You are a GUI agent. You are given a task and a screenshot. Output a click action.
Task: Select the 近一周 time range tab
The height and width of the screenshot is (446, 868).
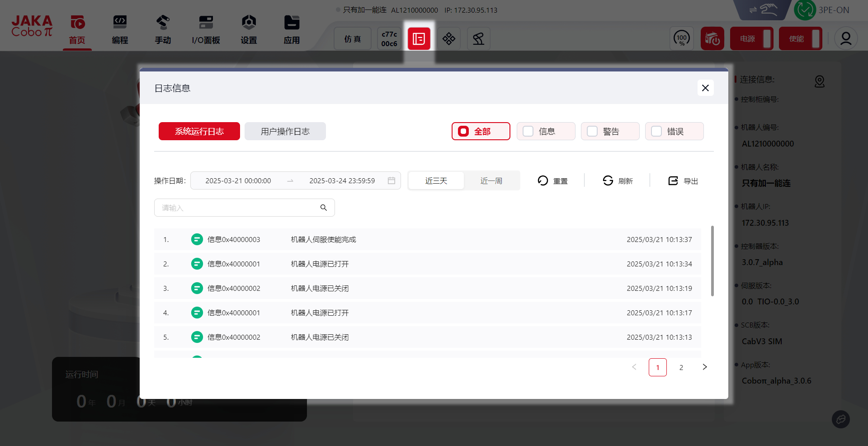pos(491,180)
